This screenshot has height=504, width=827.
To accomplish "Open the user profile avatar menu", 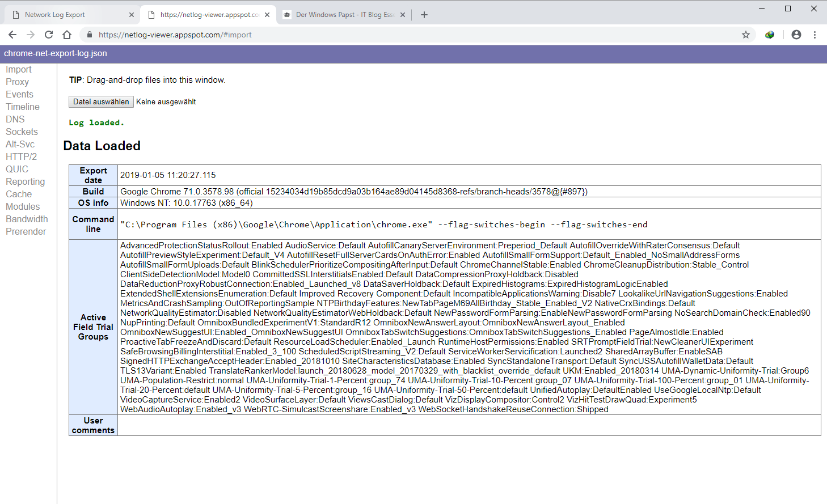I will pyautogui.click(x=796, y=35).
